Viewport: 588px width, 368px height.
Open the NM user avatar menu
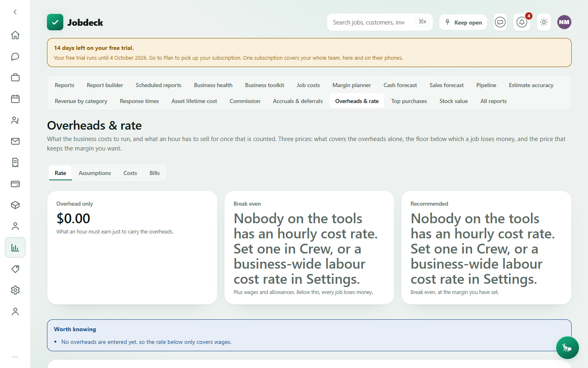[564, 22]
